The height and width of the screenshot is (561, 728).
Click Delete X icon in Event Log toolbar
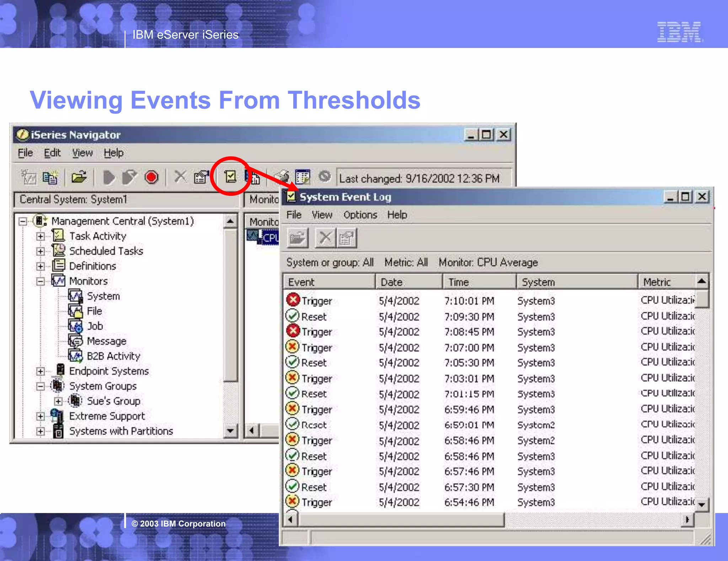click(325, 237)
